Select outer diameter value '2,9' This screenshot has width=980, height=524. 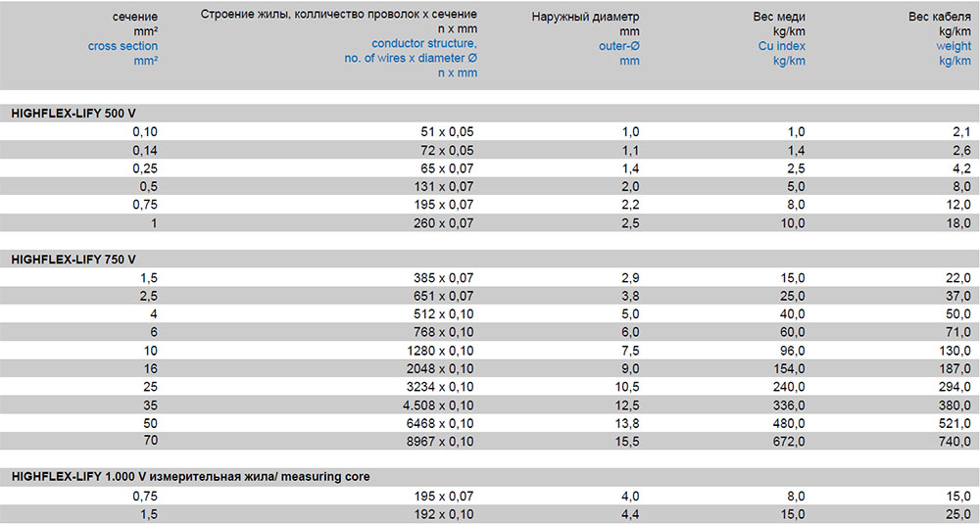(630, 278)
